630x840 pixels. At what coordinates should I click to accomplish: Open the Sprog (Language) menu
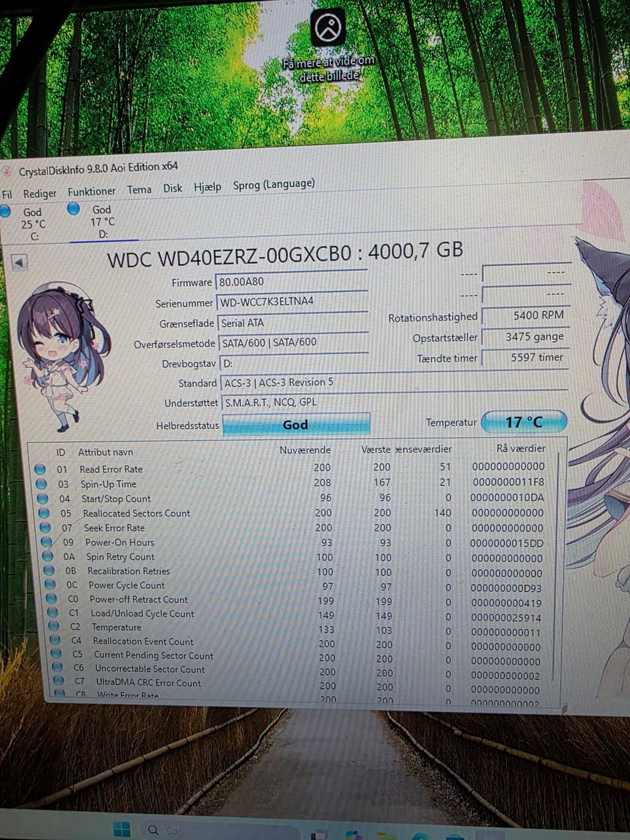pos(274,184)
